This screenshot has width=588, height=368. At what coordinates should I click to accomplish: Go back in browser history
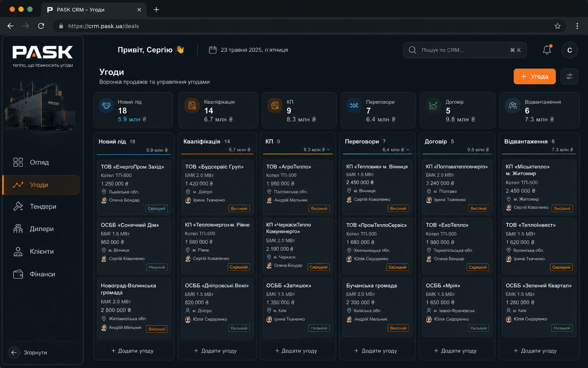10,26
